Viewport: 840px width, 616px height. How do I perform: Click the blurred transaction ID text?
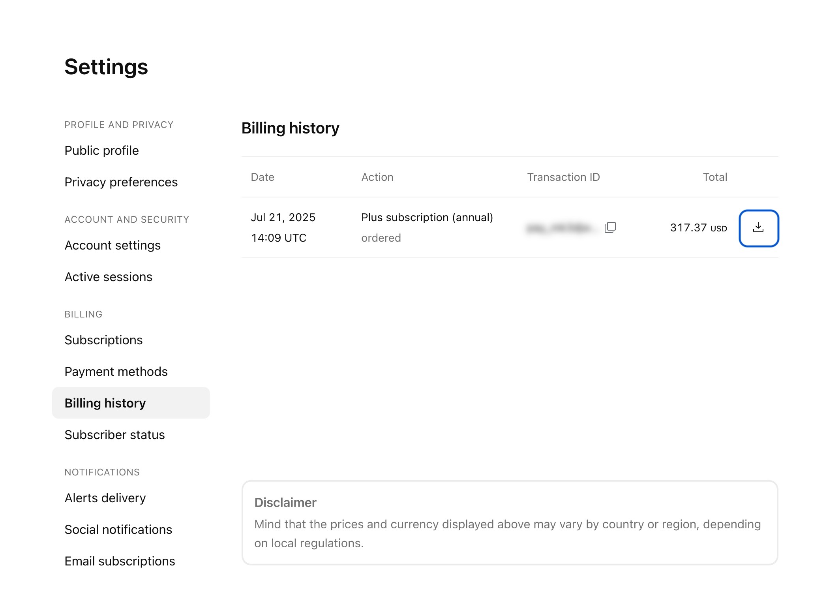tap(560, 228)
